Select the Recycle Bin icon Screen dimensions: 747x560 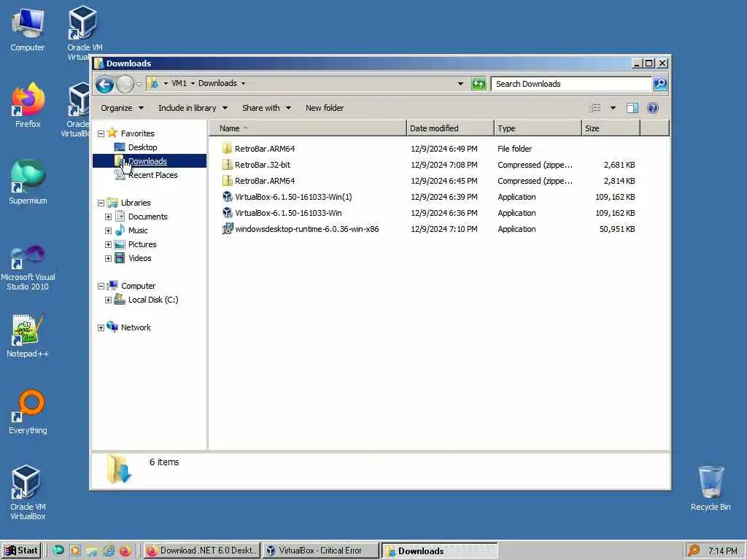(711, 489)
